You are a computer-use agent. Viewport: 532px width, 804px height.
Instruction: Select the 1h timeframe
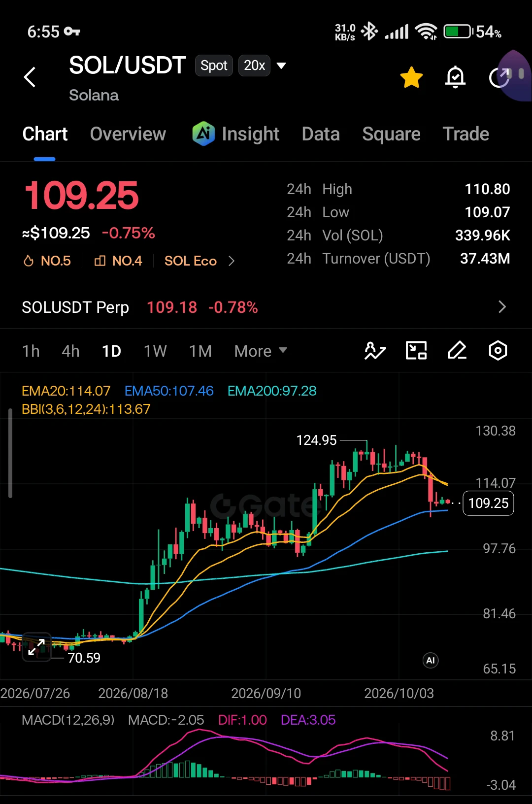(31, 351)
